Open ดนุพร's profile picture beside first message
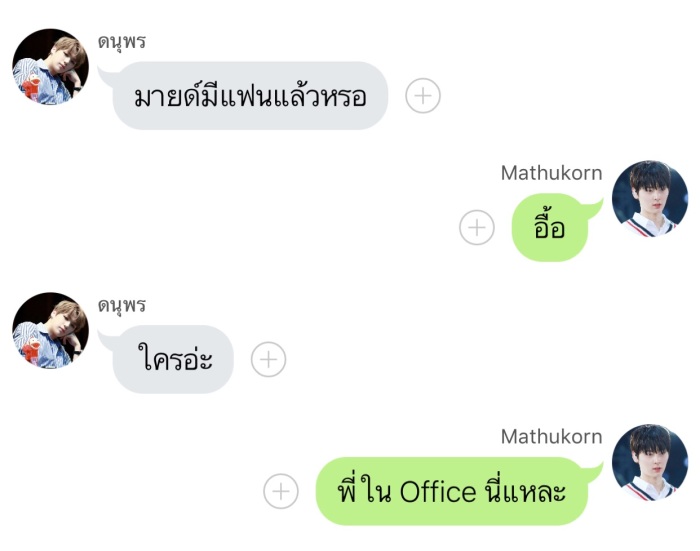The height and width of the screenshot is (551, 700). [x=50, y=67]
